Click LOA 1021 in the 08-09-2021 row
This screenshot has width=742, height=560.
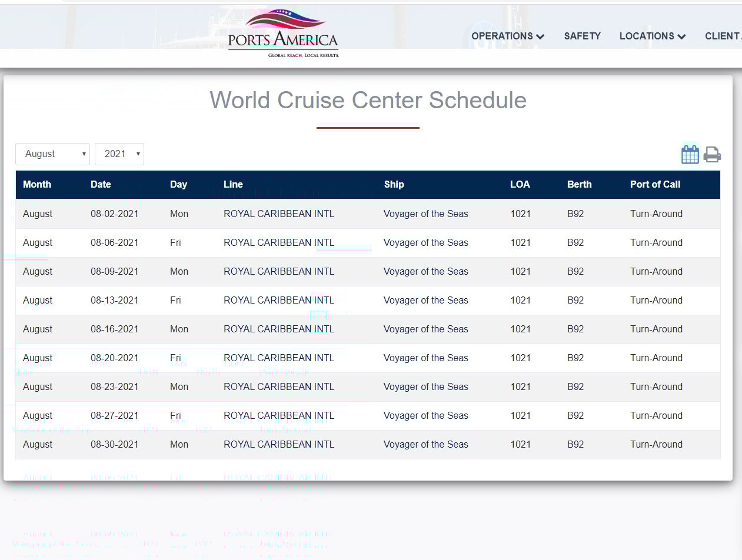click(520, 271)
